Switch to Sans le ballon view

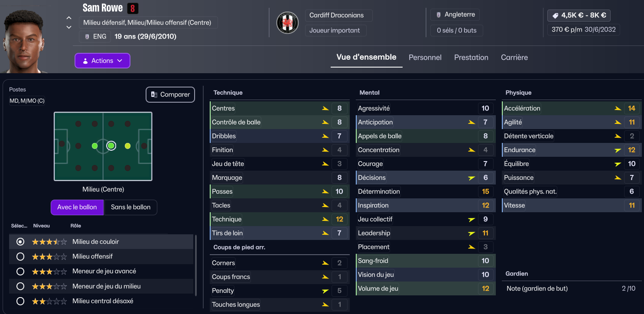(x=130, y=207)
